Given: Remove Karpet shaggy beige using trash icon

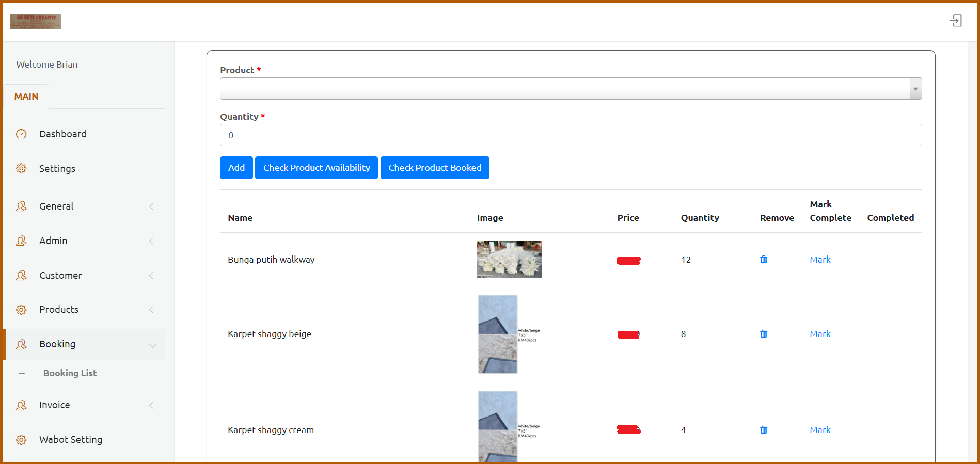Looking at the screenshot, I should pos(763,334).
